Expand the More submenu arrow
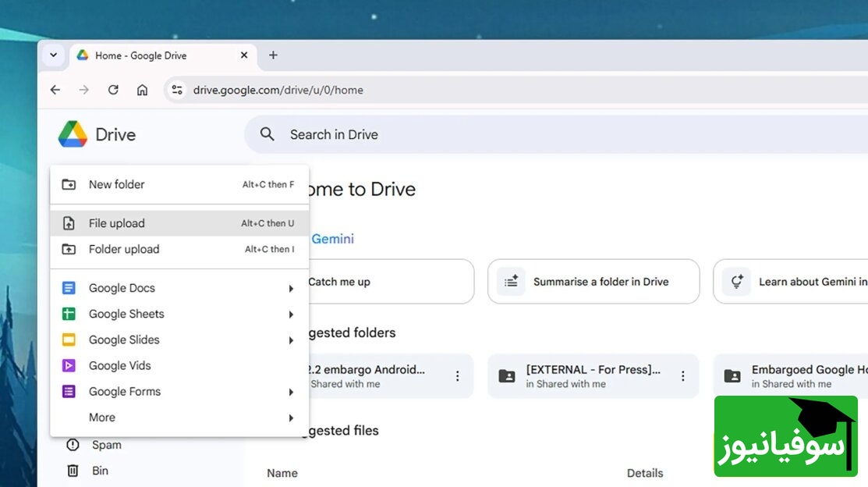This screenshot has width=868, height=487. [x=291, y=418]
